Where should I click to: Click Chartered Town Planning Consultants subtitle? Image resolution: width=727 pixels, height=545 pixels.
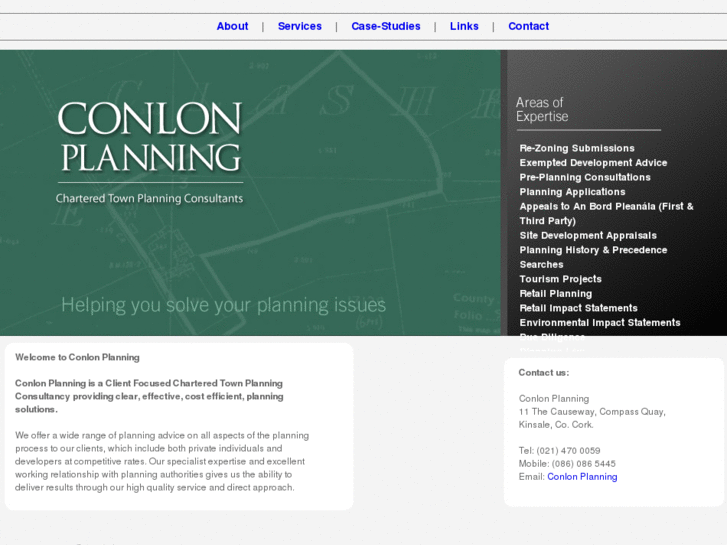point(149,199)
